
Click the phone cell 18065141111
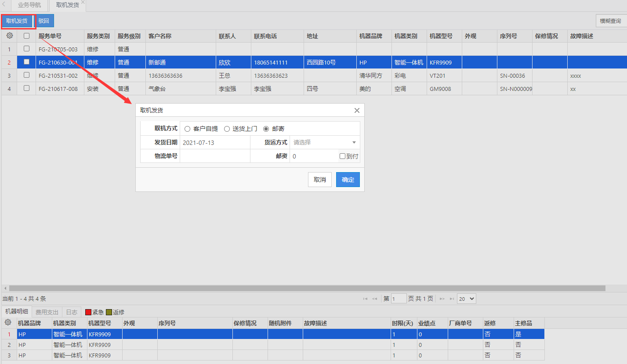click(x=277, y=62)
